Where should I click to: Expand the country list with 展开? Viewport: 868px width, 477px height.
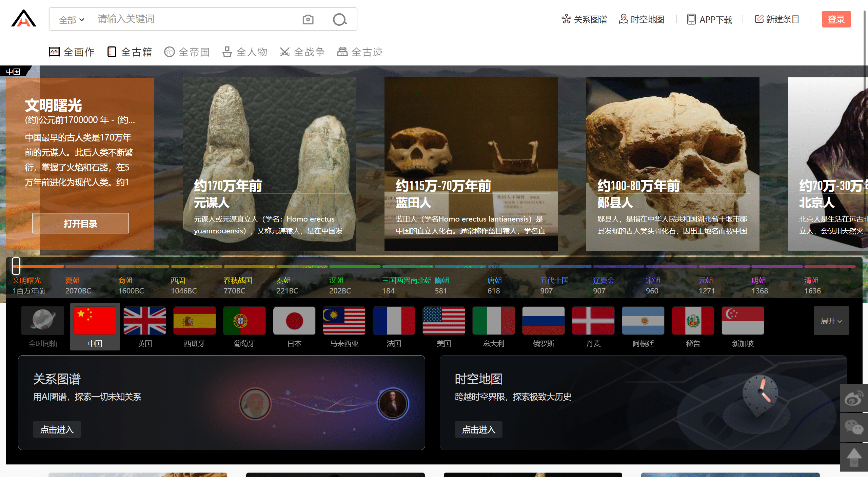click(831, 321)
